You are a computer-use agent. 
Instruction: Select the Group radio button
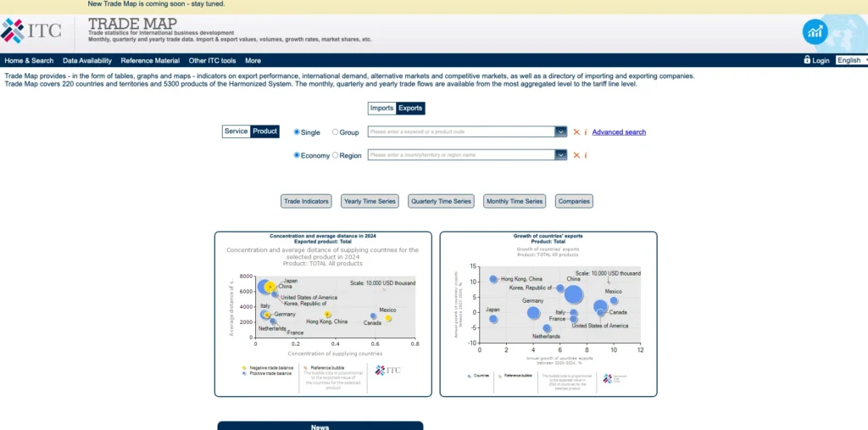tap(336, 132)
